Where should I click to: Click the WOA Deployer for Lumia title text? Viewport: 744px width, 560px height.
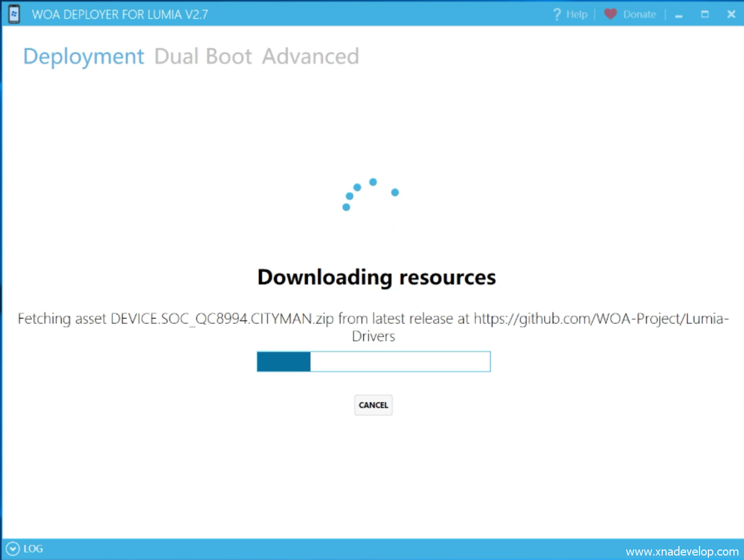point(120,14)
